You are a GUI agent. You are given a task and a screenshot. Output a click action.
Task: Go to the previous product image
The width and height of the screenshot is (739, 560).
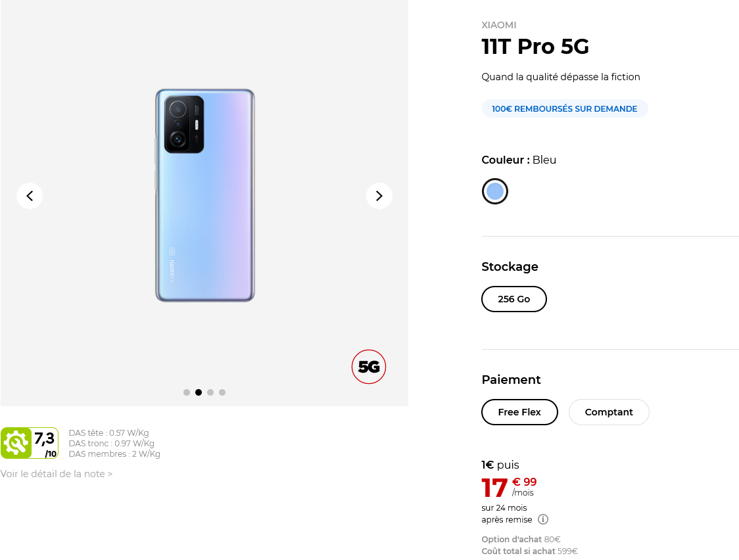click(x=30, y=196)
